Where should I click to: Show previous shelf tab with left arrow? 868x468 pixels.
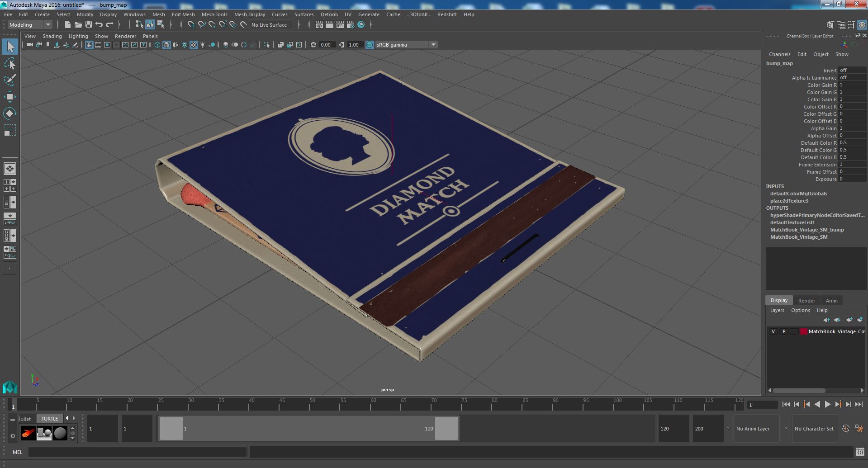point(67,418)
